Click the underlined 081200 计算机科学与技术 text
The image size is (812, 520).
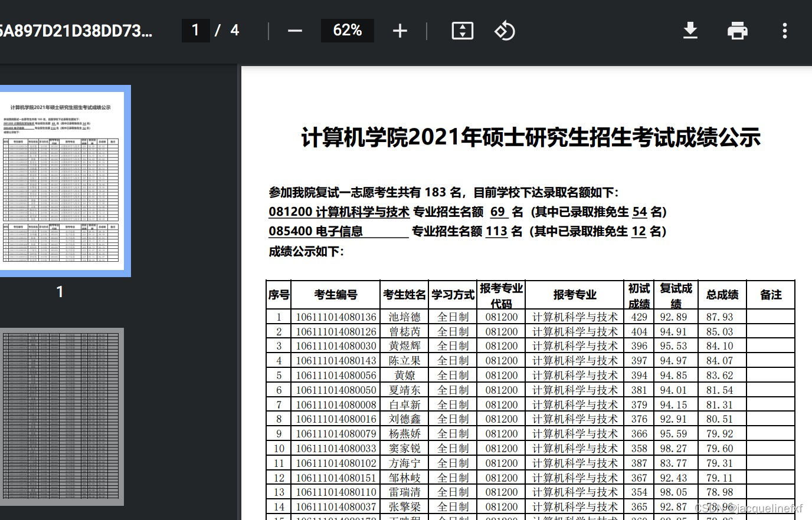tap(339, 212)
